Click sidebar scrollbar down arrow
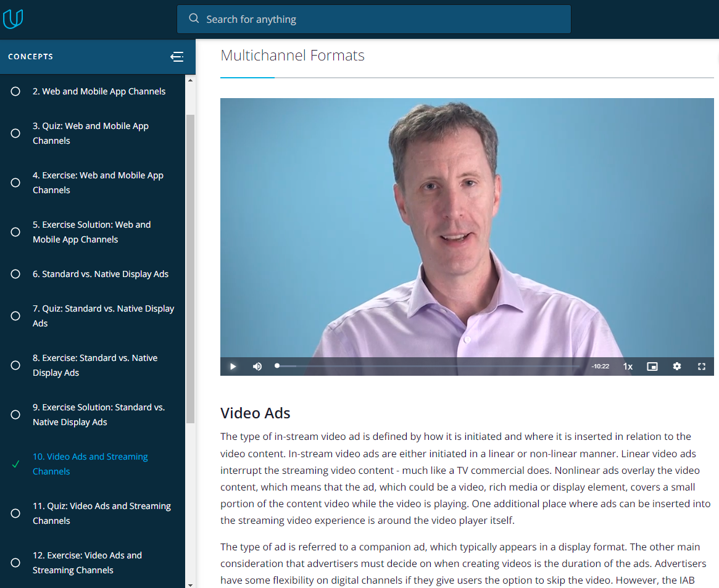This screenshot has height=588, width=719. (x=190, y=584)
